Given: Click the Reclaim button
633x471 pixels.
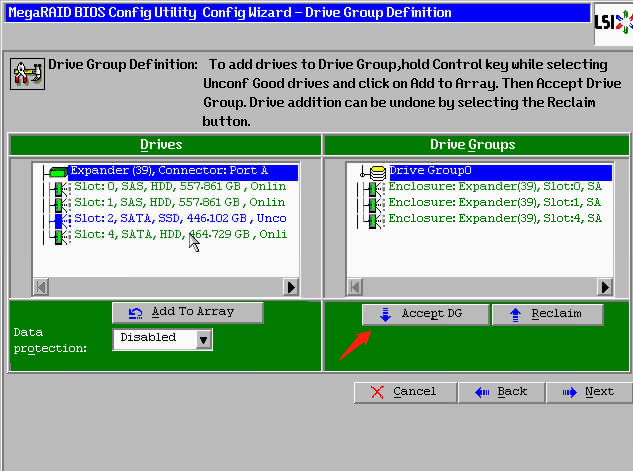Looking at the screenshot, I should pyautogui.click(x=548, y=314).
